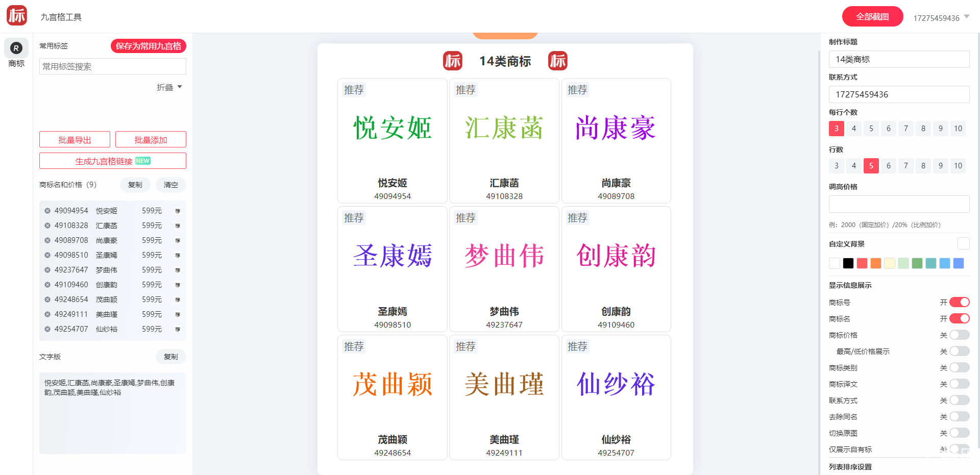Copy the 文字版 text with 复制

171,357
